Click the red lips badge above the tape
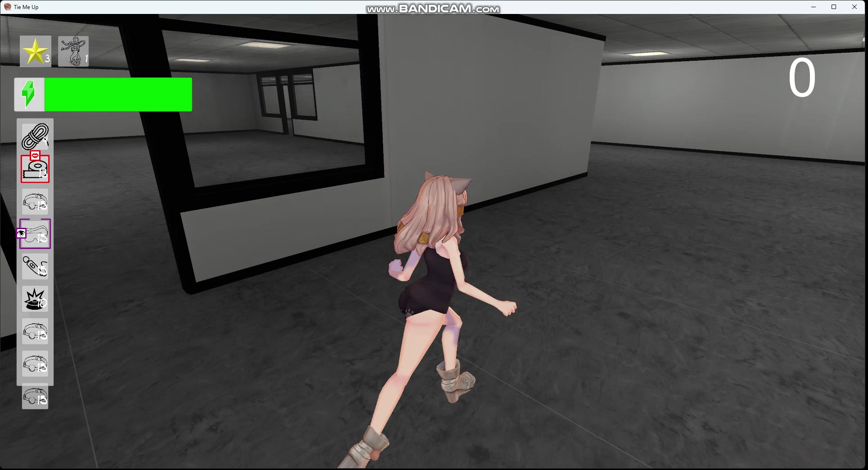This screenshot has height=470, width=868. pyautogui.click(x=35, y=155)
